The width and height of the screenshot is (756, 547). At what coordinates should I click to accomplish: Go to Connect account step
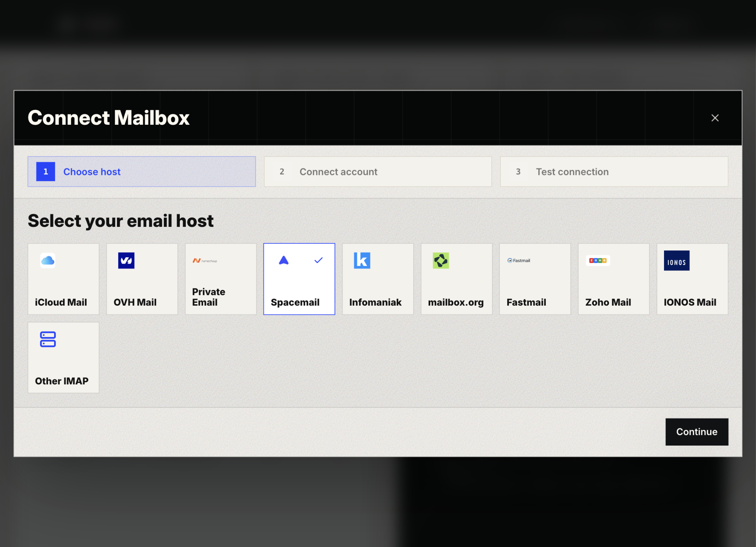coord(378,171)
